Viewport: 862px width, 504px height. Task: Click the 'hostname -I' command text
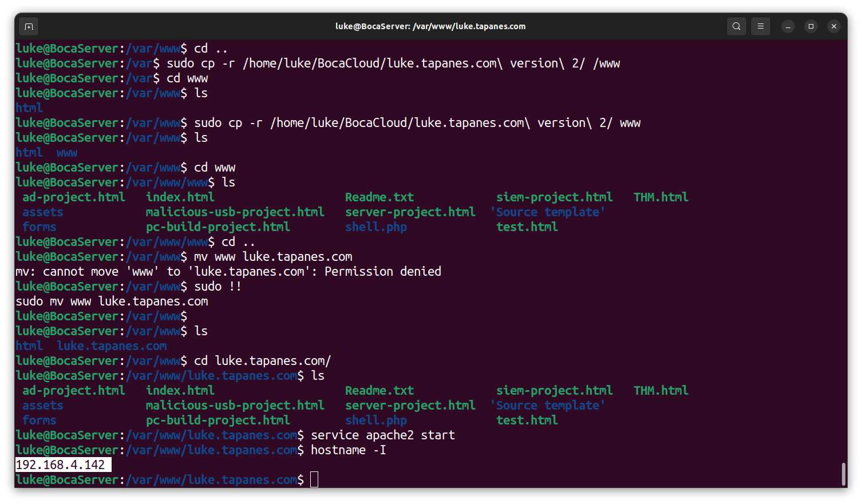click(348, 450)
